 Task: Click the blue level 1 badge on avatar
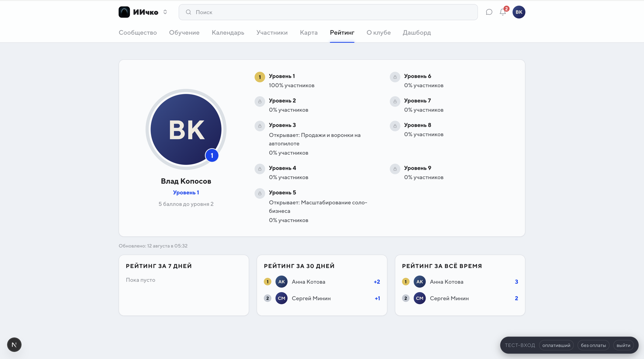pyautogui.click(x=212, y=156)
